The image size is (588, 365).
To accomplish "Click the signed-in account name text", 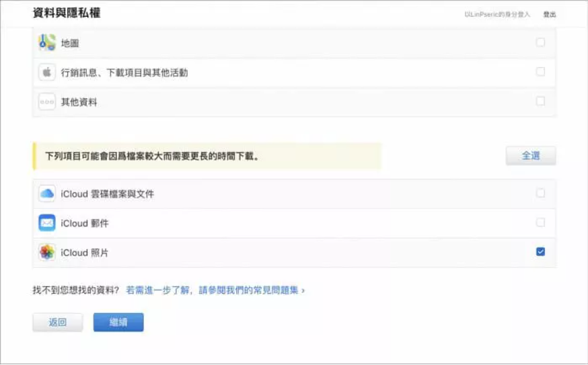I will 497,15.
